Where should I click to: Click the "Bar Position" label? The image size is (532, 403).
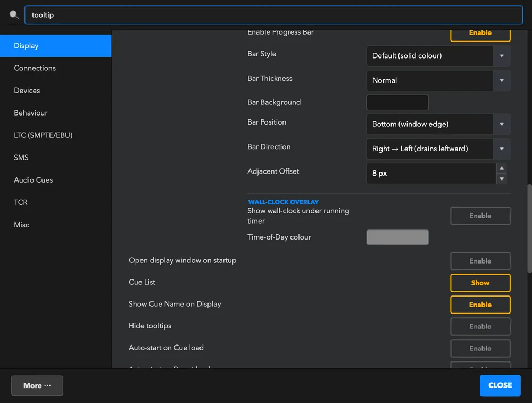pos(267,122)
